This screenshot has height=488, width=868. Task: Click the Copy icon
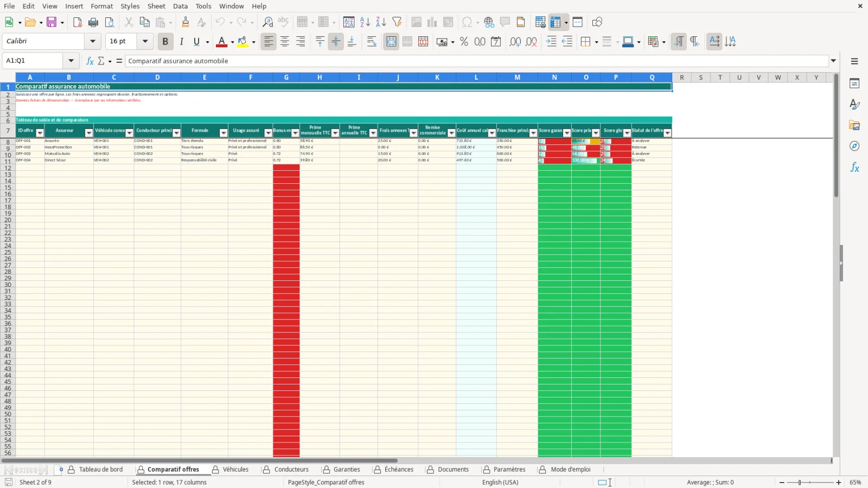coord(144,22)
